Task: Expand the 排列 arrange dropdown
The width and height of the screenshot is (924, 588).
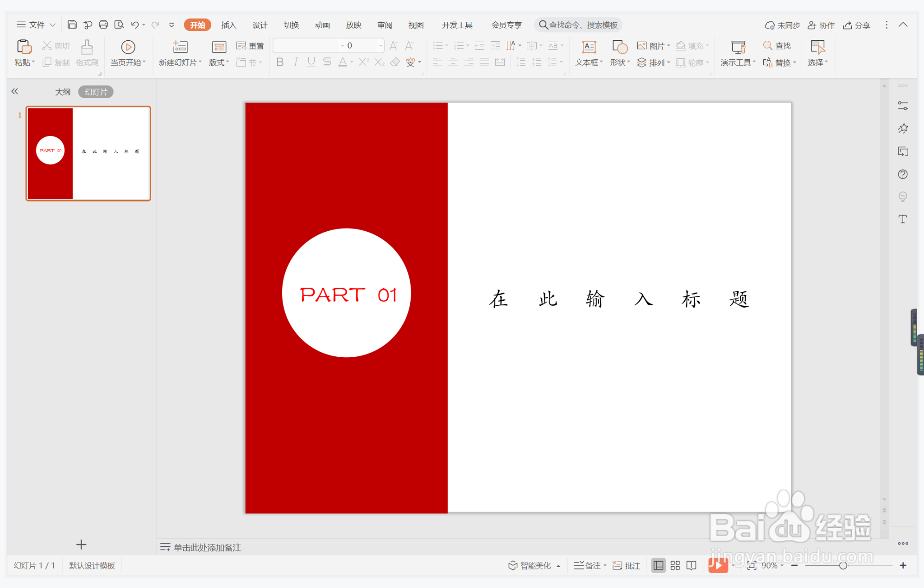Action: click(x=654, y=62)
